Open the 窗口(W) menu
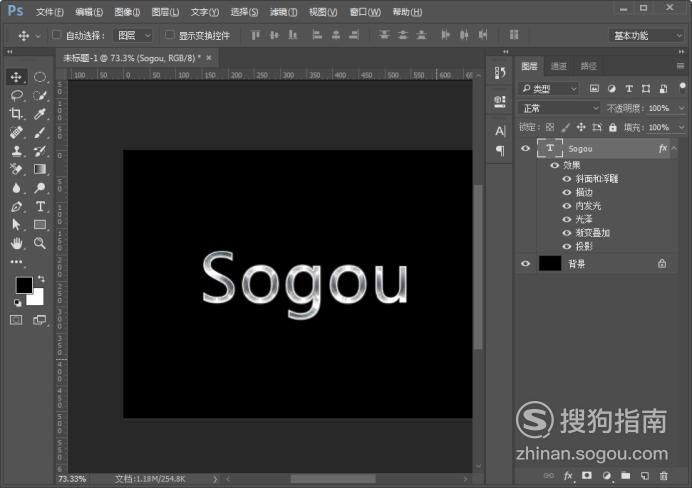The width and height of the screenshot is (692, 488). coord(365,12)
